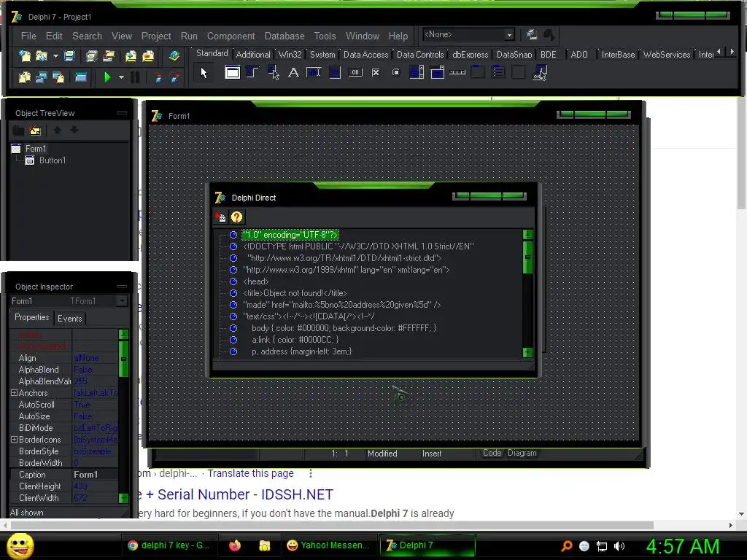
Task: Select the arrow pointer in component palette
Action: [x=204, y=73]
